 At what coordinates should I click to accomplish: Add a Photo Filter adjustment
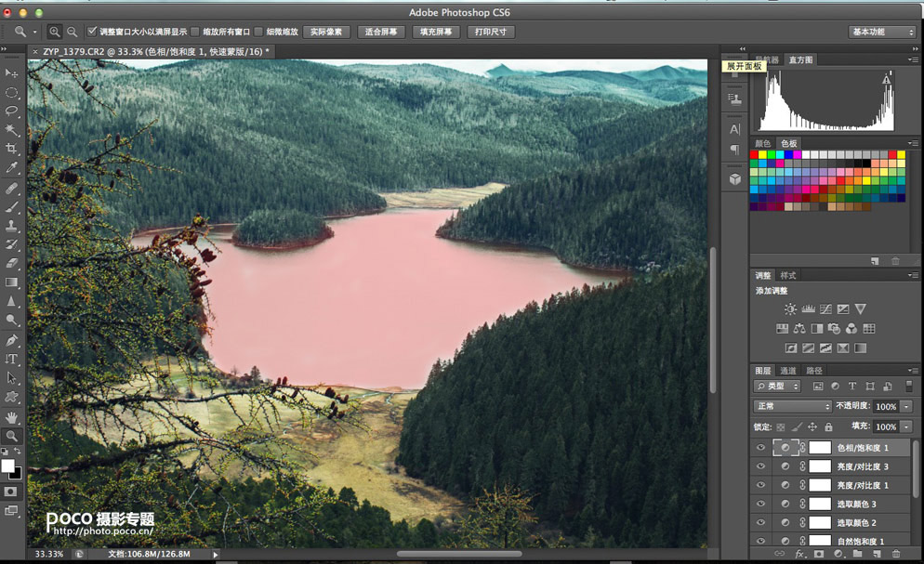(834, 329)
